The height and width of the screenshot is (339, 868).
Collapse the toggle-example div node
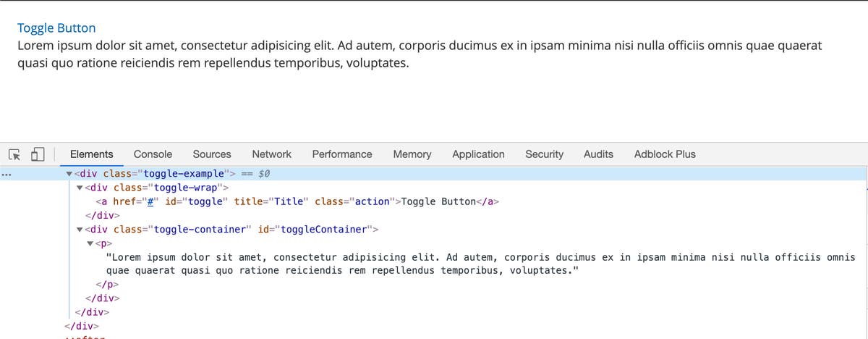(69, 174)
